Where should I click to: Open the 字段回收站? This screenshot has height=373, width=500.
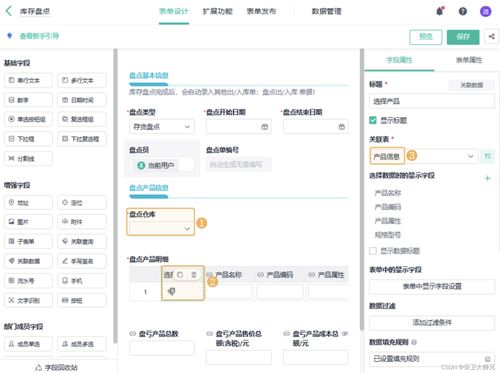[x=57, y=367]
